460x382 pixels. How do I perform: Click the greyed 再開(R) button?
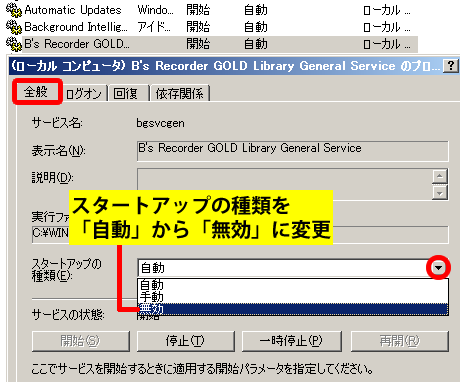point(400,341)
